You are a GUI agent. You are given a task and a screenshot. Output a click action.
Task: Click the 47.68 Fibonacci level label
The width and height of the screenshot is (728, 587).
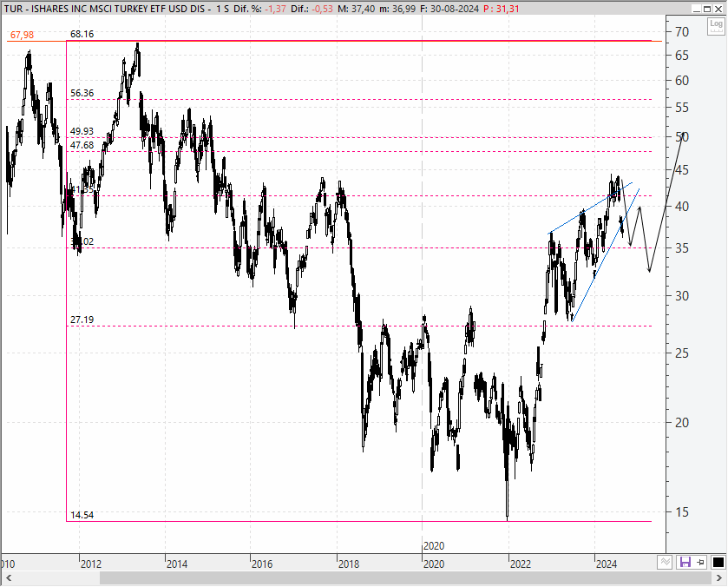coord(82,145)
